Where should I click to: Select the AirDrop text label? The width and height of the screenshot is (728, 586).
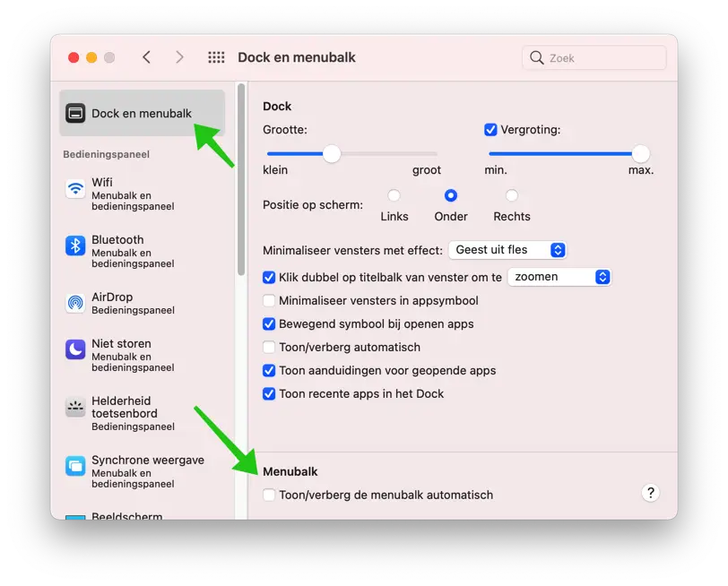coord(112,297)
